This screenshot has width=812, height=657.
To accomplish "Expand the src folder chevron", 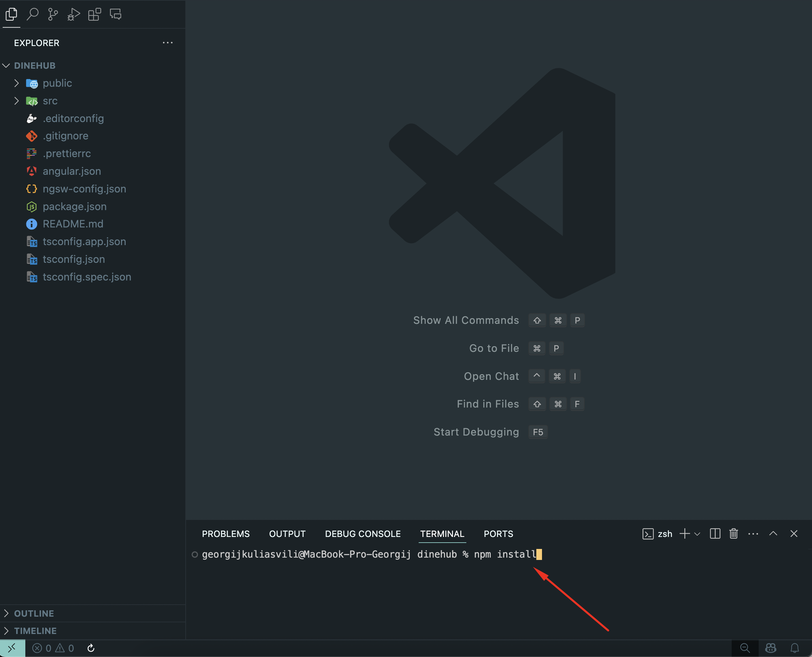I will click(16, 101).
